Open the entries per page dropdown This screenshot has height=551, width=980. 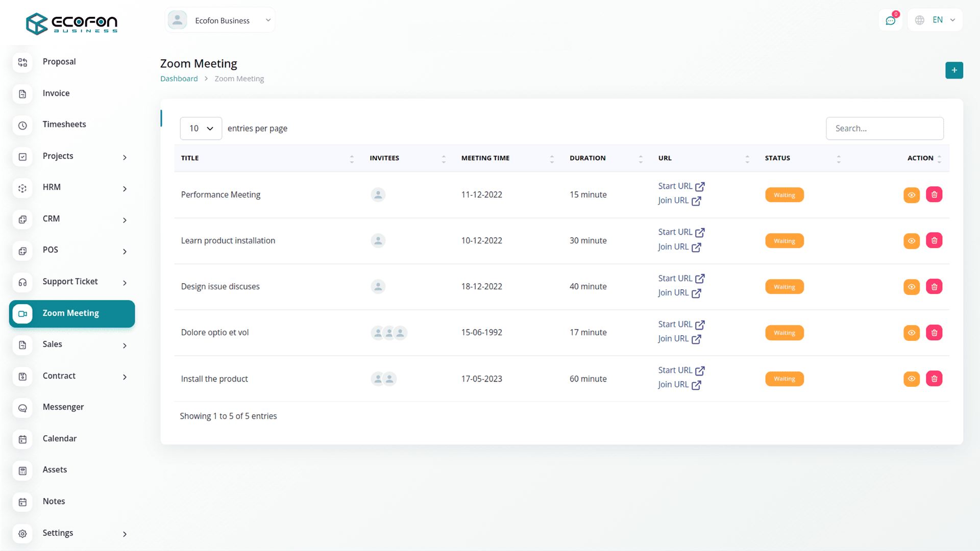(201, 129)
